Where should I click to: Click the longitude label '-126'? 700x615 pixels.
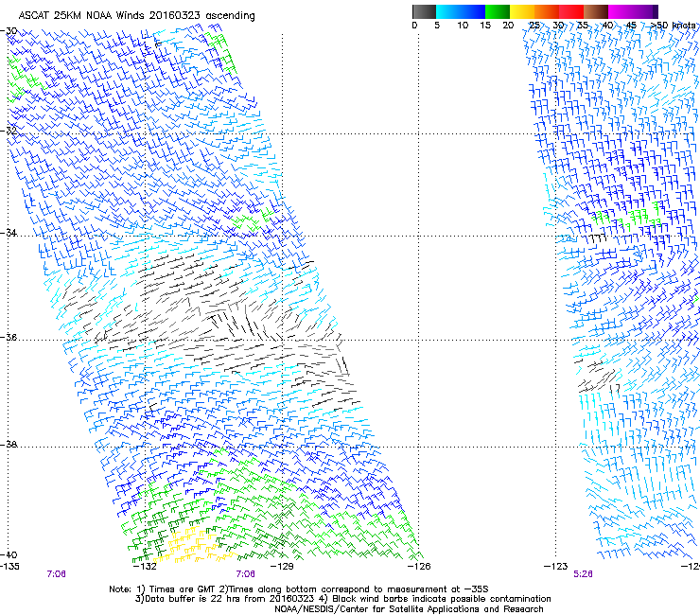(419, 567)
